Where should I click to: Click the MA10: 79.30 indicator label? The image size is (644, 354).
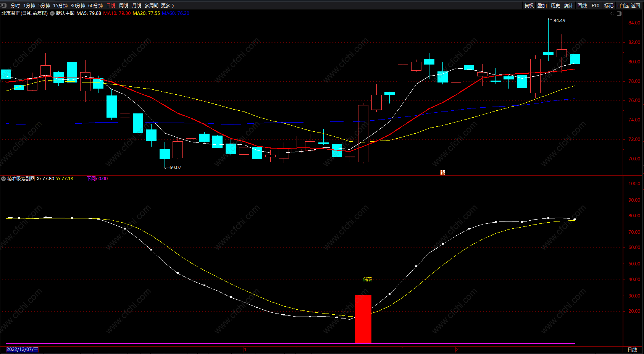click(x=117, y=13)
